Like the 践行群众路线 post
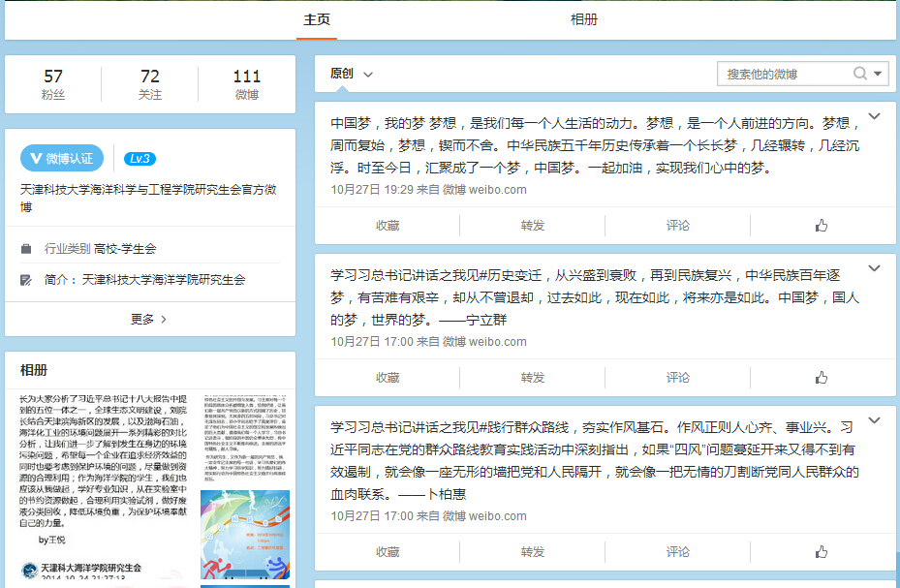Screen dimensions: 900x588 (822, 552)
